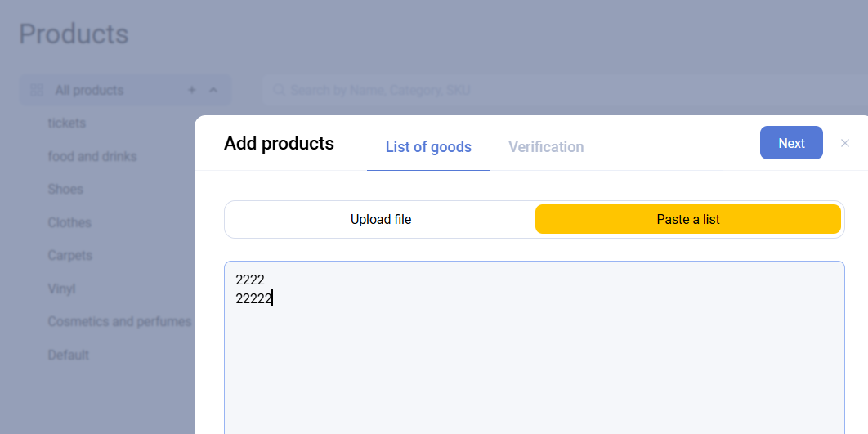This screenshot has width=868, height=434.
Task: Click the magnifier icon in the search bar
Action: pos(279,90)
